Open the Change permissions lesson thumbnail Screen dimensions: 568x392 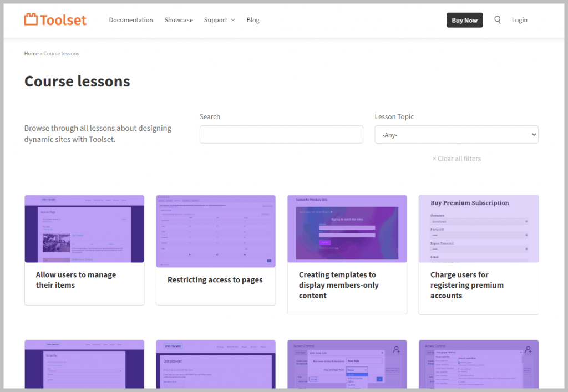[x=479, y=364]
